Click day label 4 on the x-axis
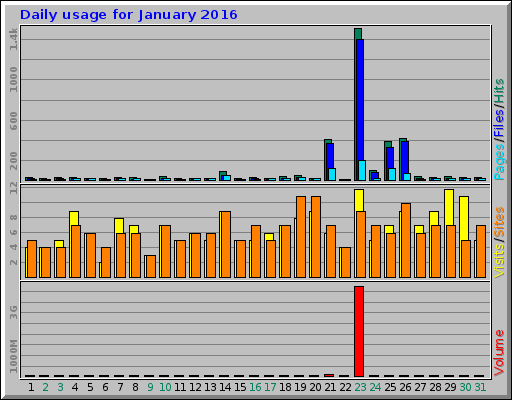Viewport: 512px width, 400px height. point(75,387)
